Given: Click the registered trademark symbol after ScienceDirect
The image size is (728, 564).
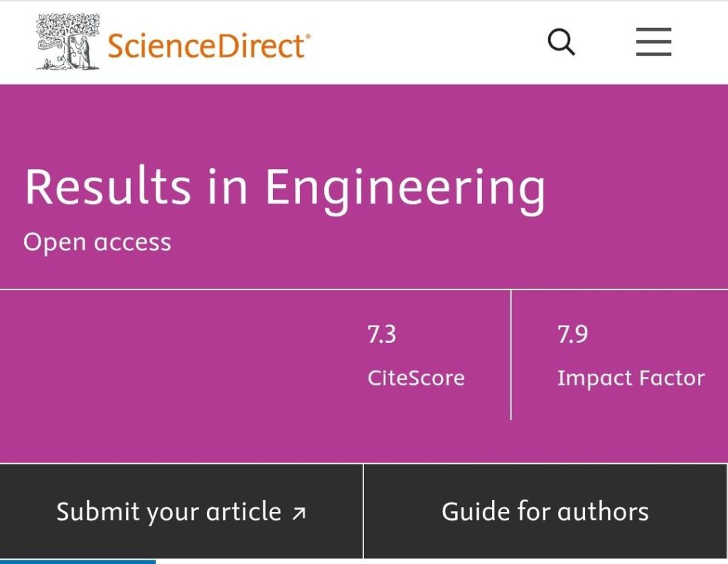Looking at the screenshot, I should (x=307, y=36).
